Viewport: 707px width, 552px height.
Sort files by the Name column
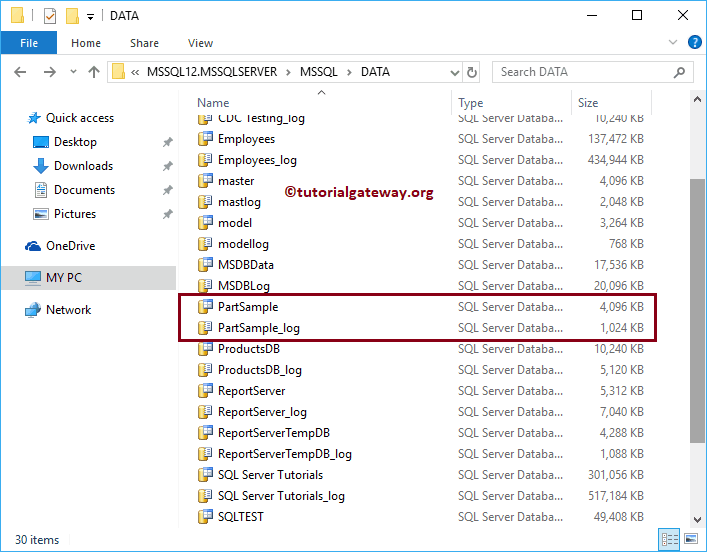[213, 103]
